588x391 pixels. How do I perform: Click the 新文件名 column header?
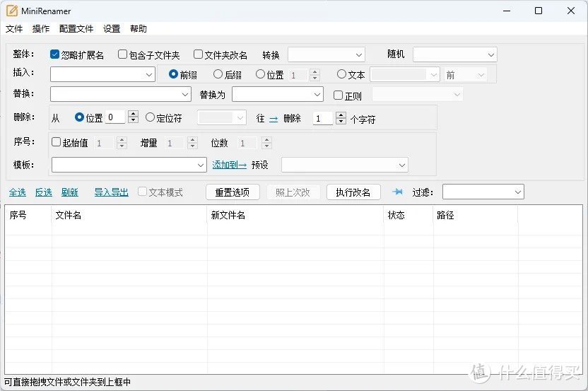pyautogui.click(x=295, y=215)
